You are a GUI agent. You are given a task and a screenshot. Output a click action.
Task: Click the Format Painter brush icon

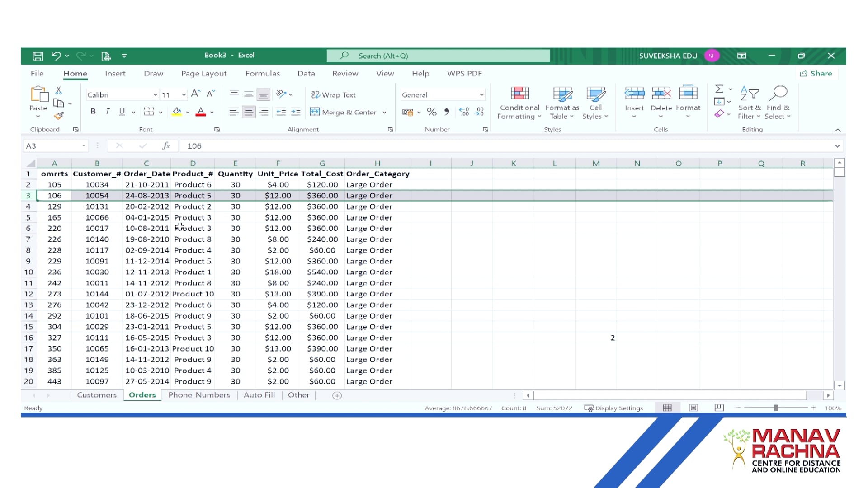click(x=59, y=116)
